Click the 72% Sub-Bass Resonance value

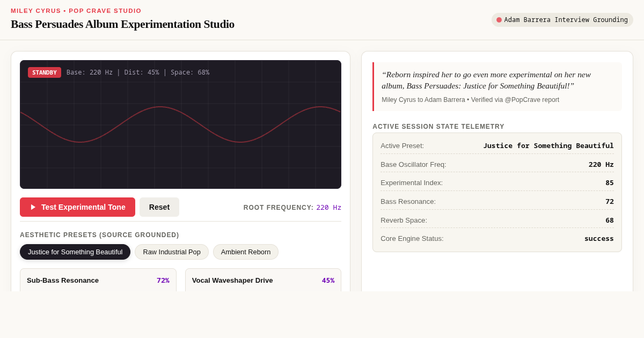tap(163, 280)
